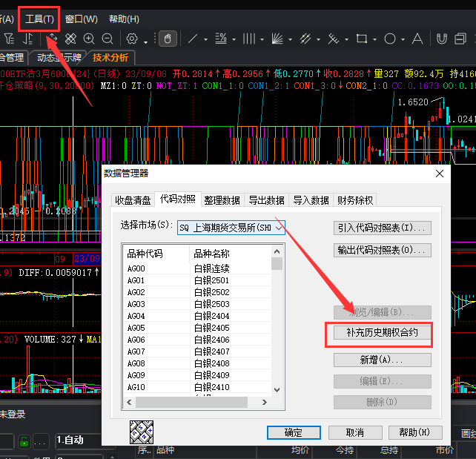
Task: Close the 数据管理器 dialog
Action: [x=440, y=174]
